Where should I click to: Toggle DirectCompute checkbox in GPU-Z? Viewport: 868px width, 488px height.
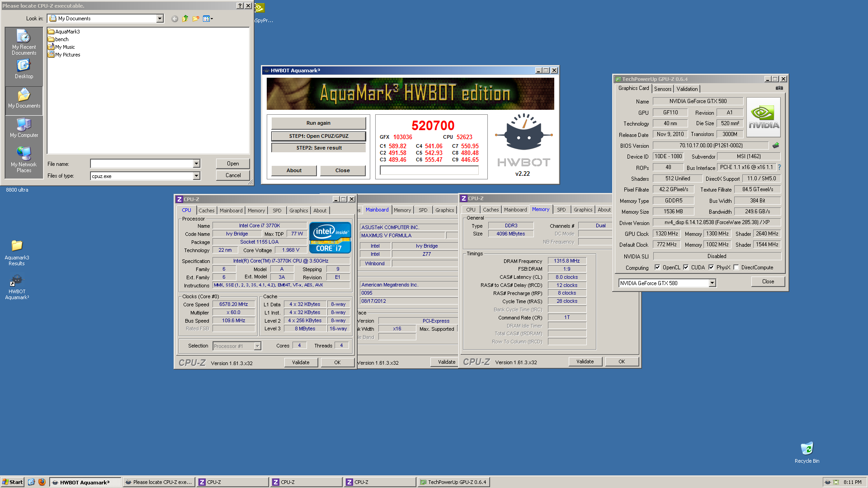point(736,267)
